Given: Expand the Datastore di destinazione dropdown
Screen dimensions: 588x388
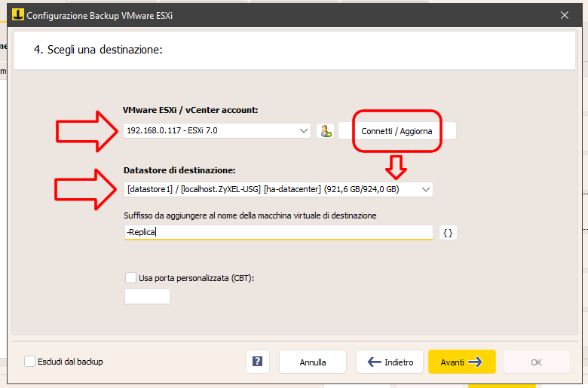Looking at the screenshot, I should (278, 189).
